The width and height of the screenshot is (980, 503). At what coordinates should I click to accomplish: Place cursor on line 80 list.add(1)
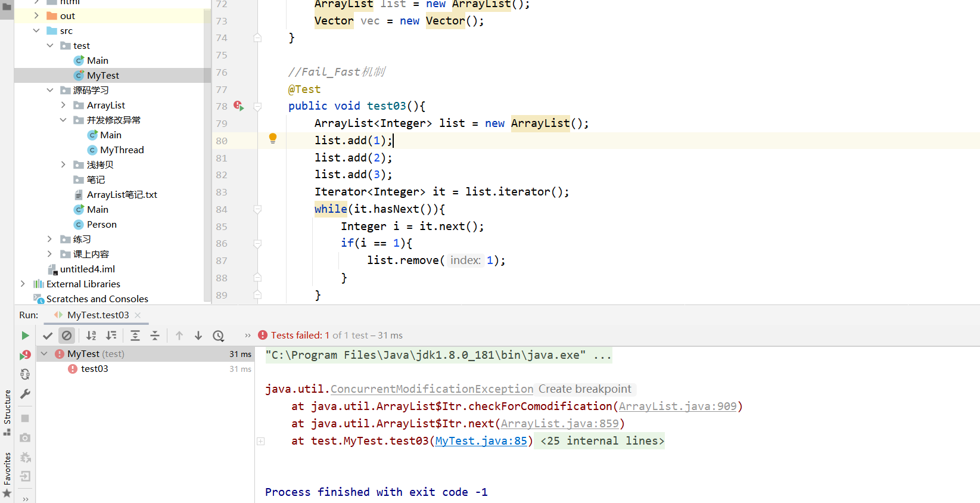354,141
